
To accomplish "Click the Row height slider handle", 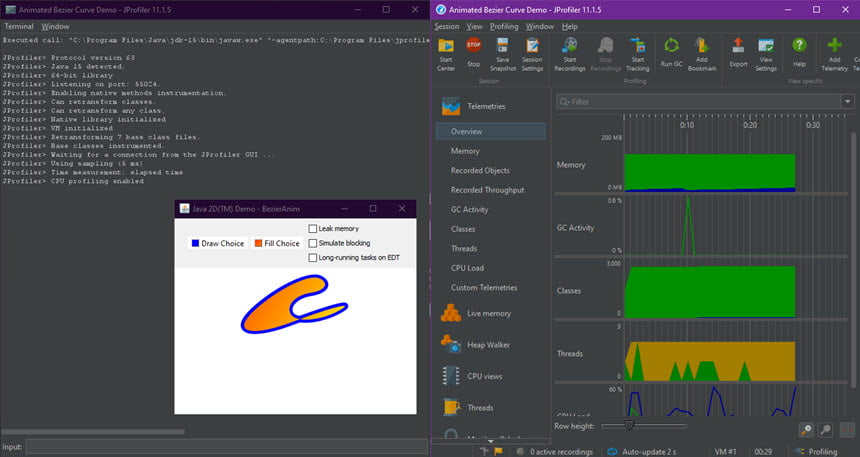I will tap(630, 426).
